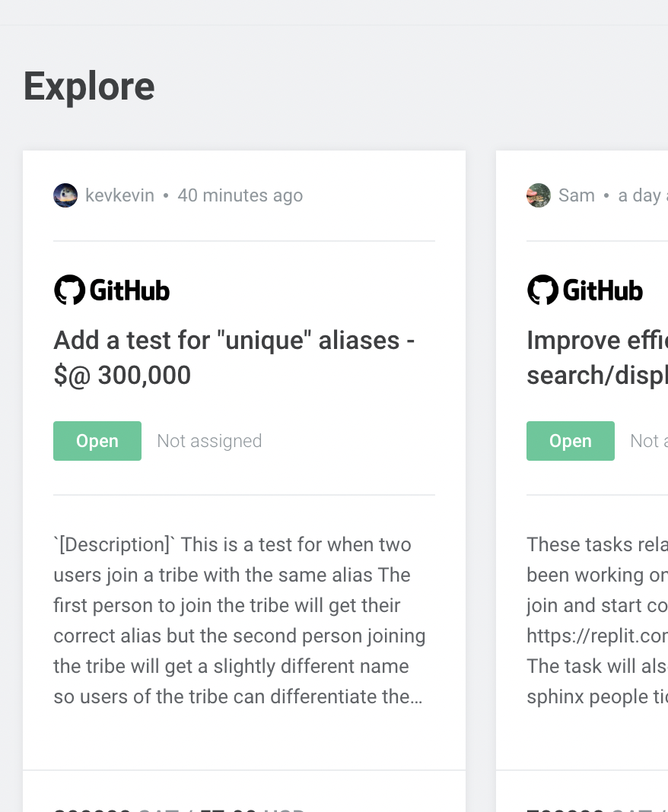Toggle the Open status badge on the left card
This screenshot has height=812, width=668.
pos(97,441)
